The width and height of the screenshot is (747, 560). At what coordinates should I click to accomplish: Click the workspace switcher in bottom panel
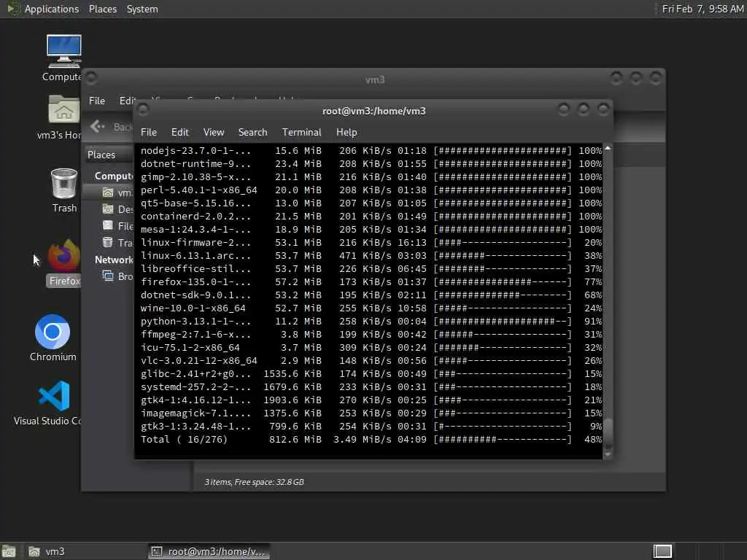click(x=662, y=551)
